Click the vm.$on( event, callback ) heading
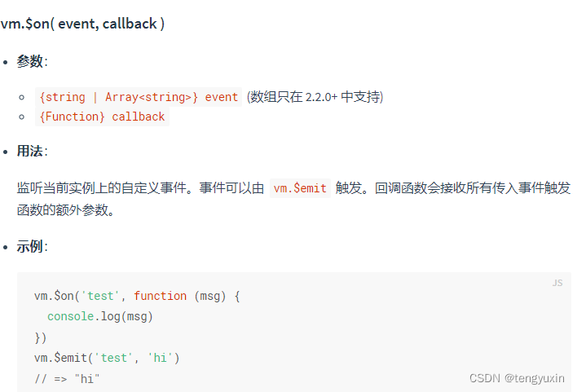Image resolution: width=577 pixels, height=392 pixels. coord(82,24)
